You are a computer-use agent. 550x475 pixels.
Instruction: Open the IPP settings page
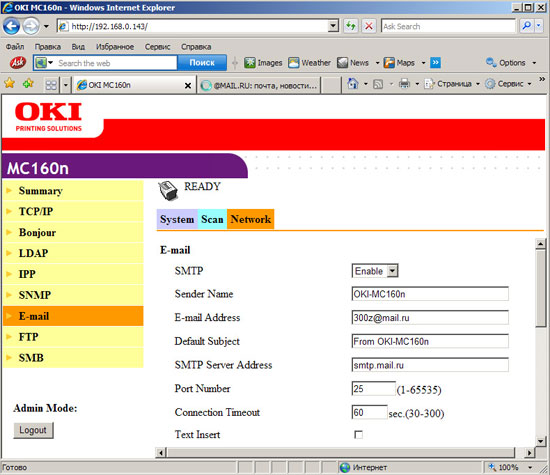pos(73,274)
